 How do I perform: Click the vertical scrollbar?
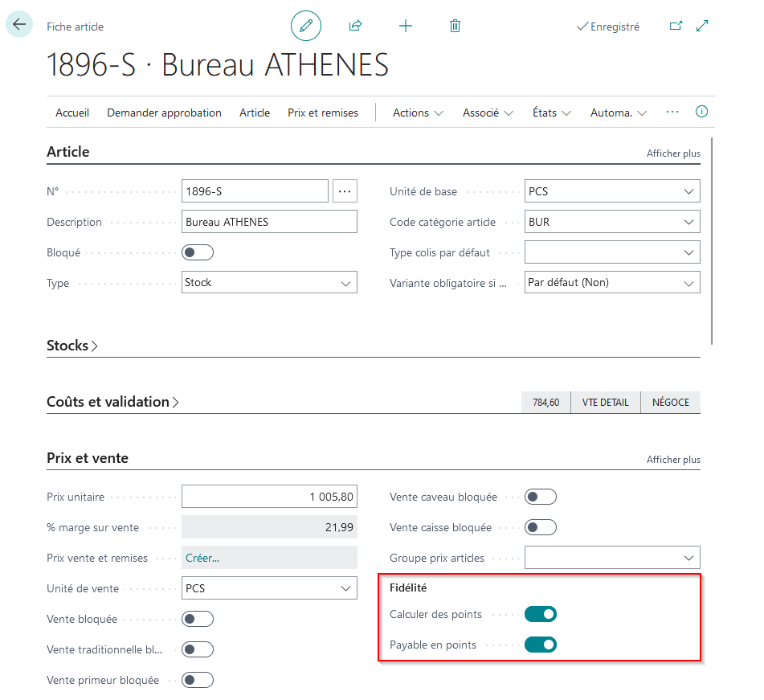point(712,241)
